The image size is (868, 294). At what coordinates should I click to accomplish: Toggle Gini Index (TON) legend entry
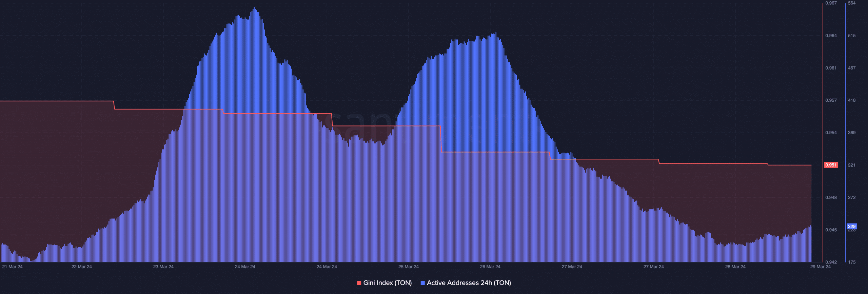click(x=384, y=283)
